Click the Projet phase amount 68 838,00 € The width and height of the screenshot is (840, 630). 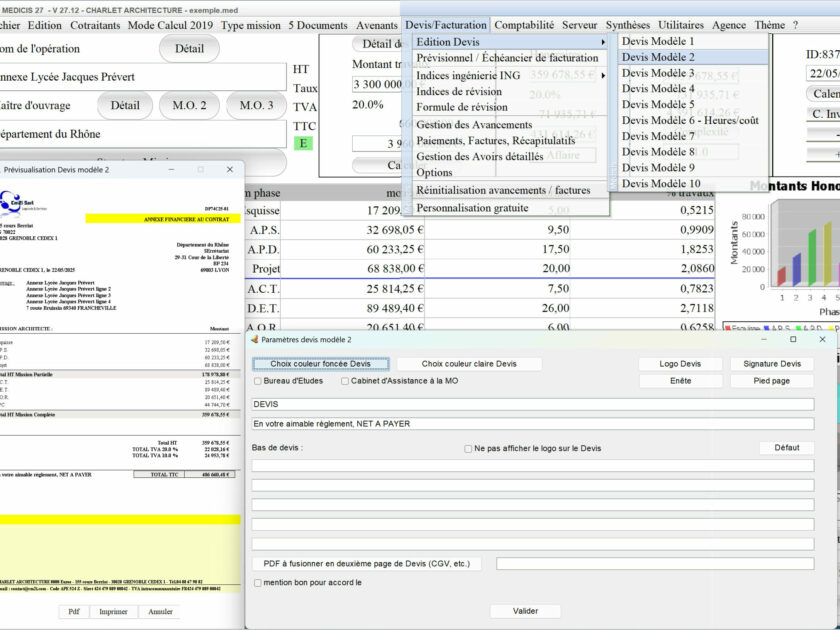tap(395, 268)
